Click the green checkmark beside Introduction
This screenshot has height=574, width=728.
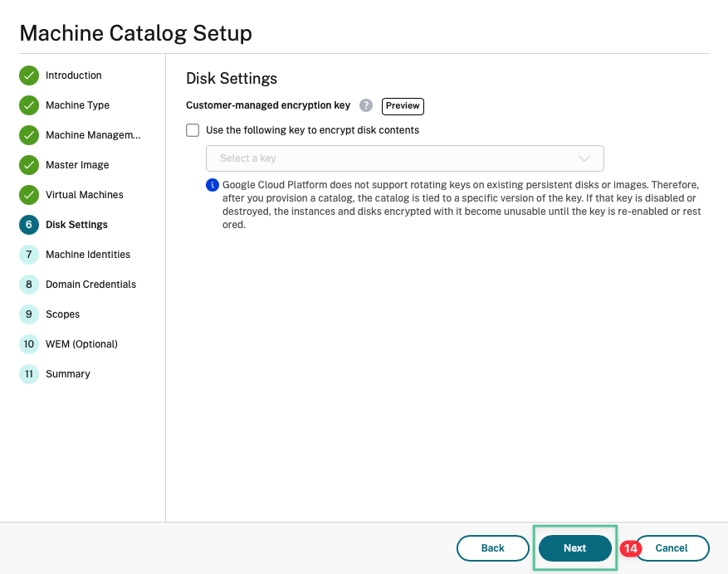coord(29,75)
